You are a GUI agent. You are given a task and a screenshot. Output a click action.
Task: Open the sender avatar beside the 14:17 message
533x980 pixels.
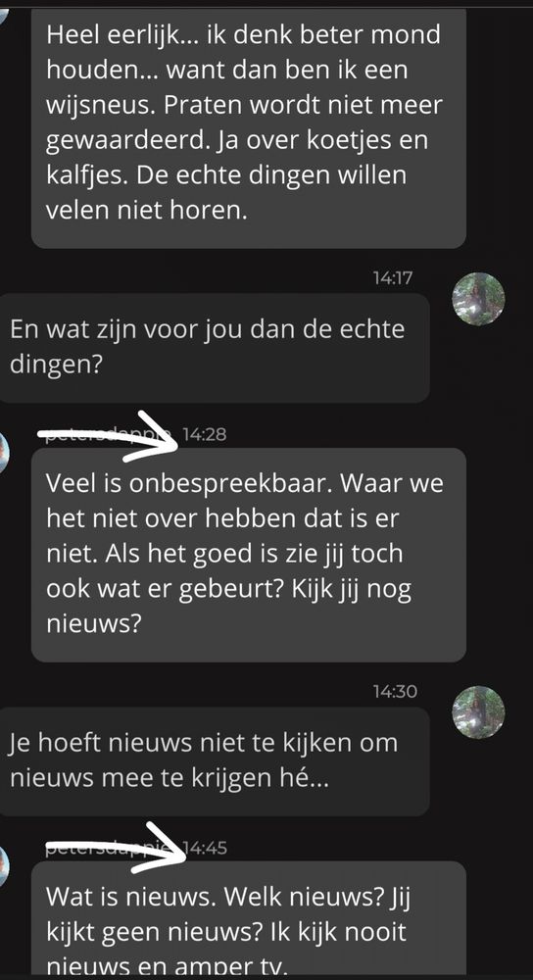(478, 299)
